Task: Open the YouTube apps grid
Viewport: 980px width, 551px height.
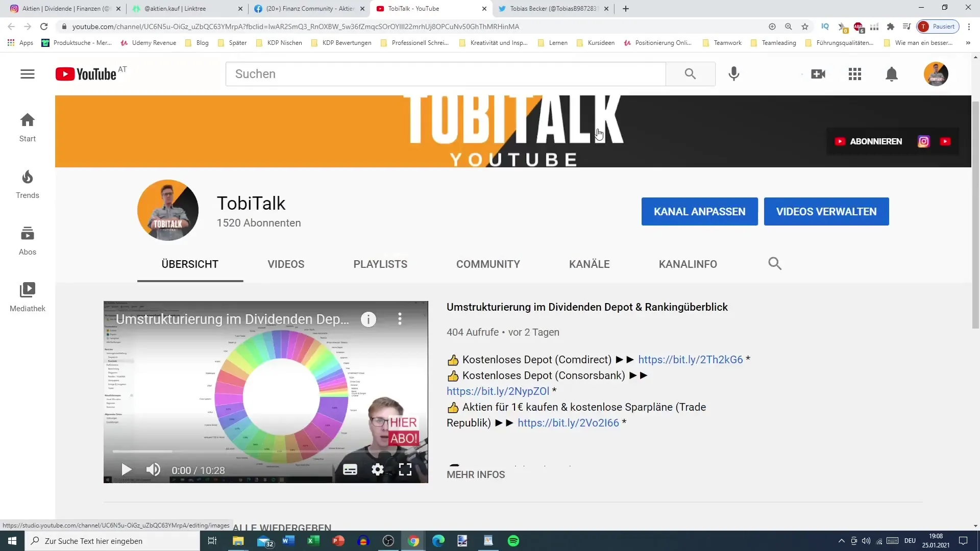Action: [855, 74]
